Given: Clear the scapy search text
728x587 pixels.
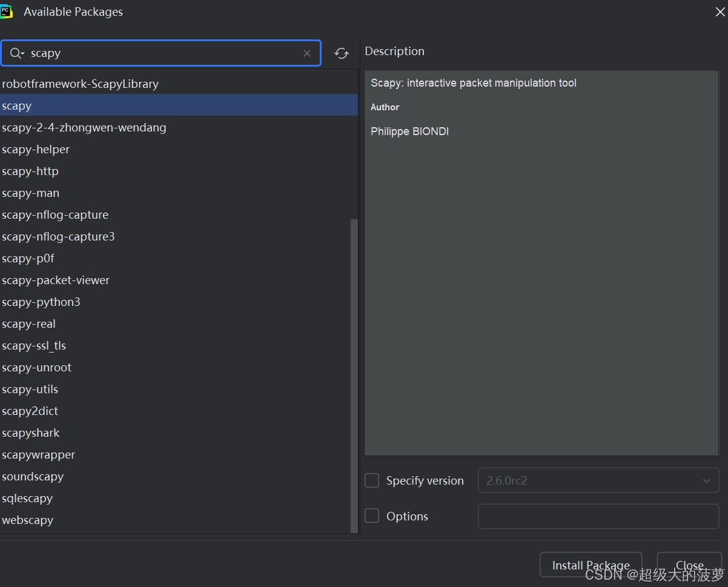Looking at the screenshot, I should click(307, 53).
